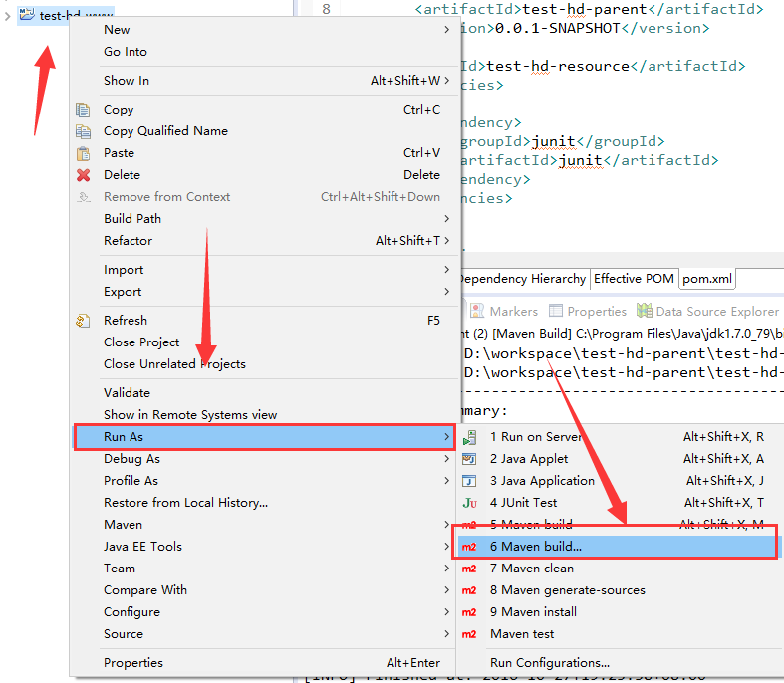The image size is (784, 683).
Task: Select the Run As menu entry
Action: 265,437
